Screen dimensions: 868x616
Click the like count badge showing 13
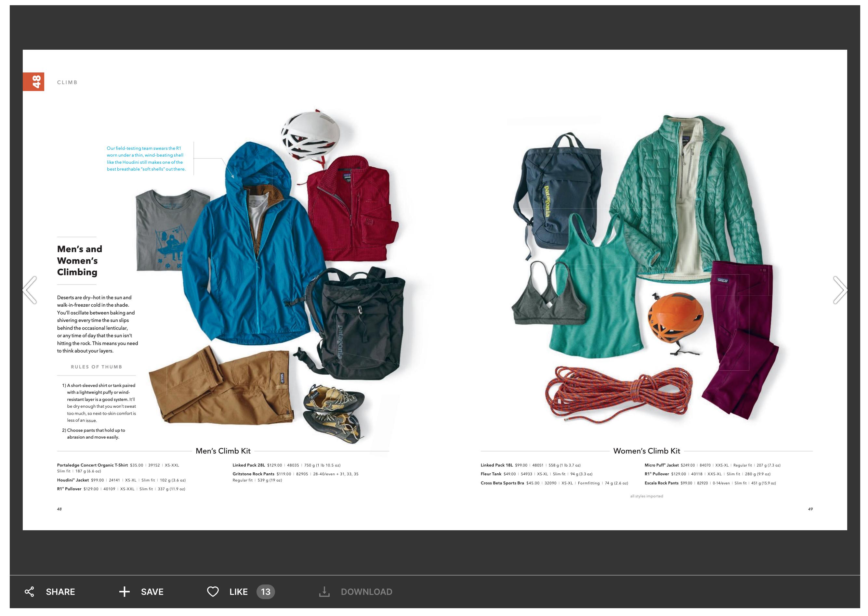point(265,592)
